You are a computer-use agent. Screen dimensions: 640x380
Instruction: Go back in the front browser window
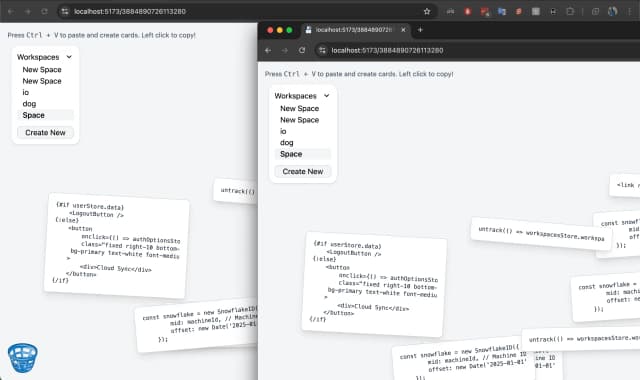point(268,50)
